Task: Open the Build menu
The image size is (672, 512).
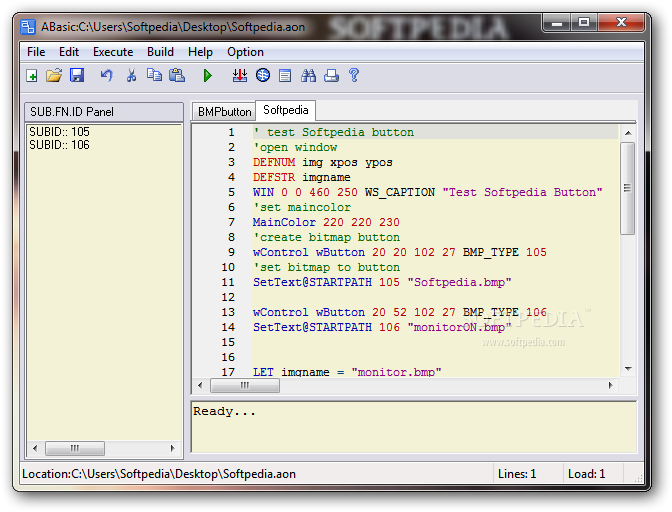Action: (160, 52)
